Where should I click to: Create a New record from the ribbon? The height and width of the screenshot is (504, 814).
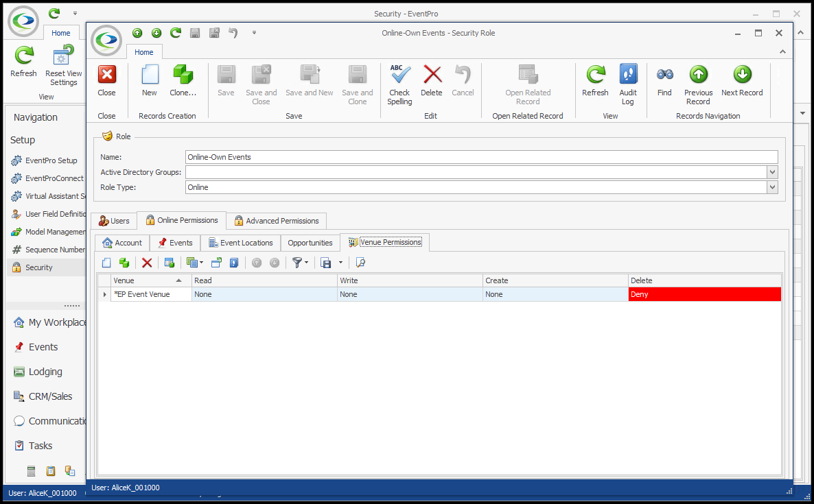(150, 82)
